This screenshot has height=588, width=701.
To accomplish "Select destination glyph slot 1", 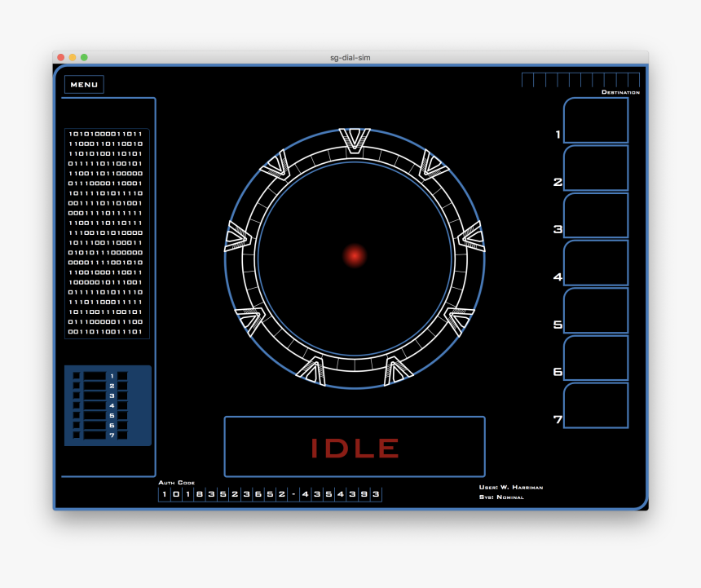I will point(596,121).
